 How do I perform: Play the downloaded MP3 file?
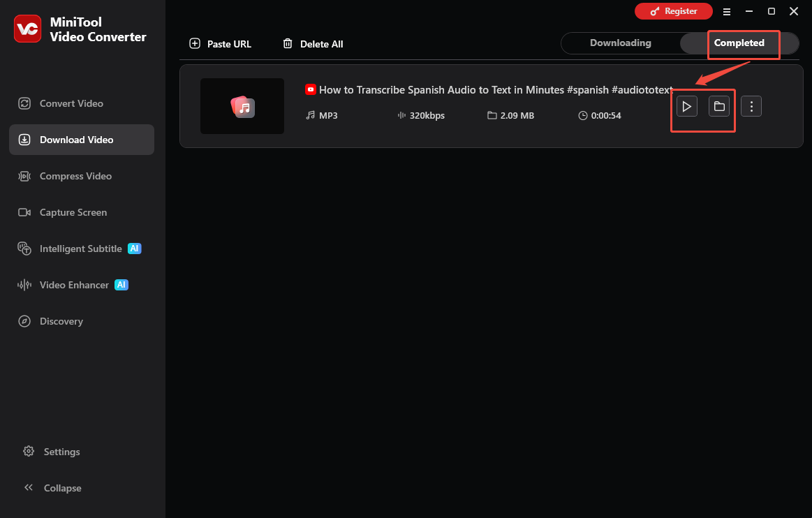click(687, 106)
